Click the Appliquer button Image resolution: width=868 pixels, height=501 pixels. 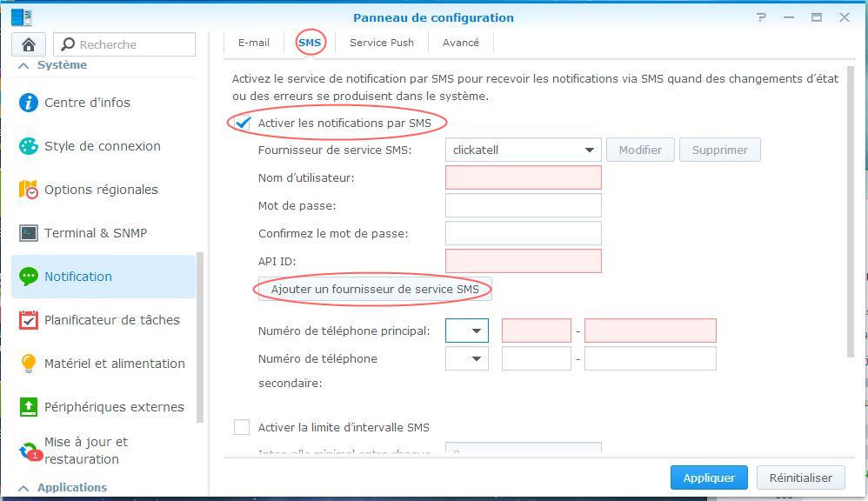pyautogui.click(x=709, y=478)
